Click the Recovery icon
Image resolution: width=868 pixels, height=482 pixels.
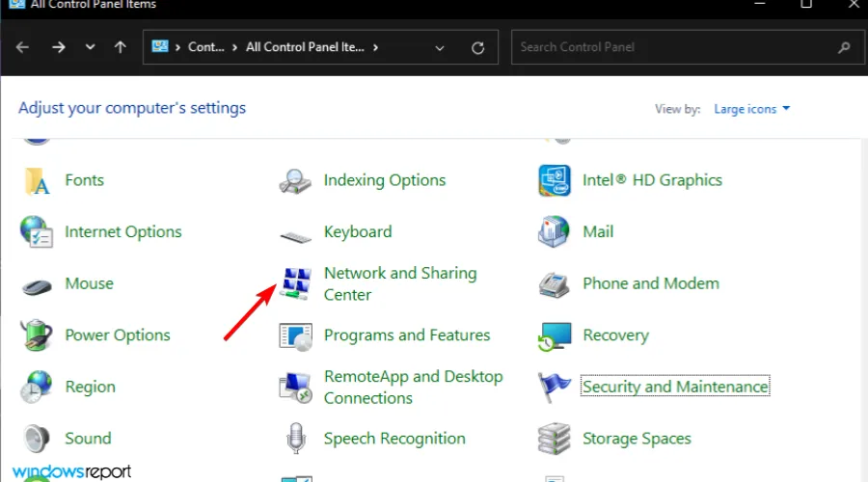[555, 335]
